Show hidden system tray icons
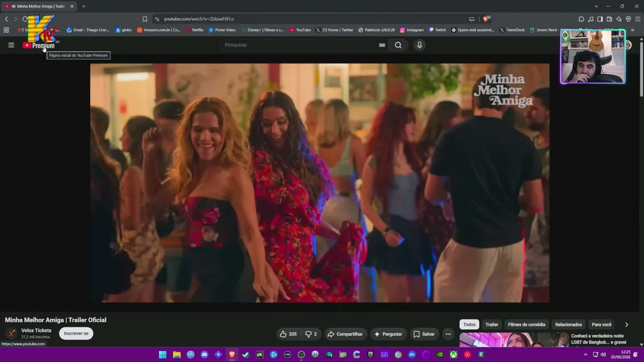 (x=585, y=354)
